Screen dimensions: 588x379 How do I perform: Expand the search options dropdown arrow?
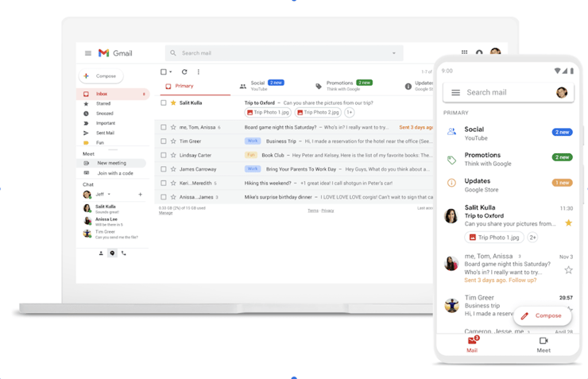(394, 53)
